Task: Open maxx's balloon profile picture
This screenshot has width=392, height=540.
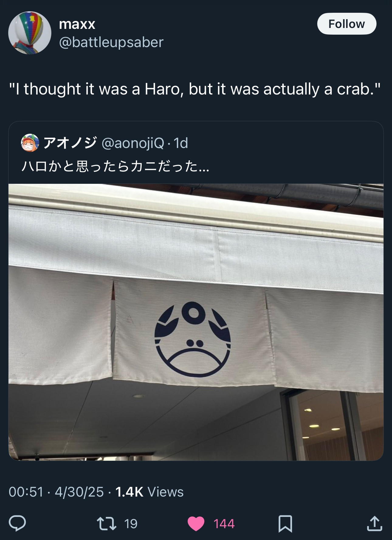Action: (x=30, y=33)
